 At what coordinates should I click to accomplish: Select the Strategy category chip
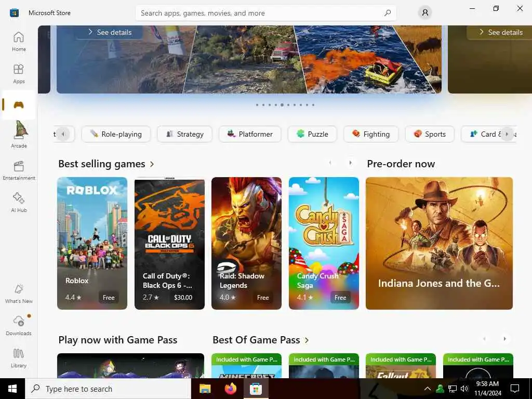tap(184, 134)
